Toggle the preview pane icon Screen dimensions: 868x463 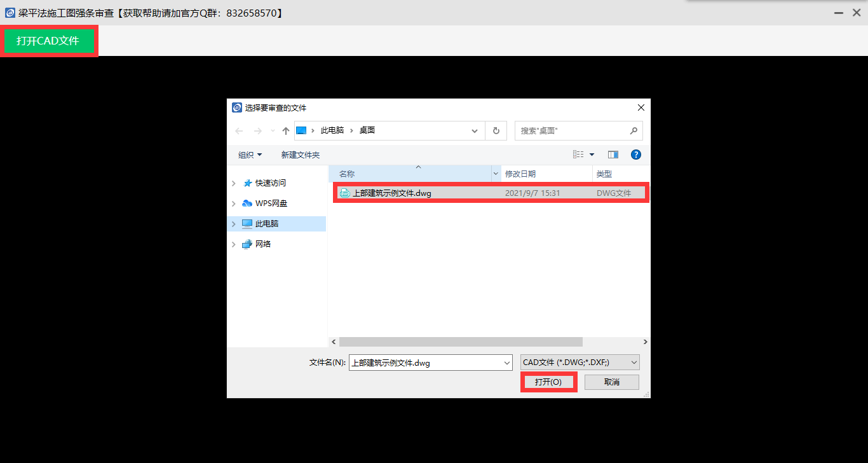[x=613, y=155]
